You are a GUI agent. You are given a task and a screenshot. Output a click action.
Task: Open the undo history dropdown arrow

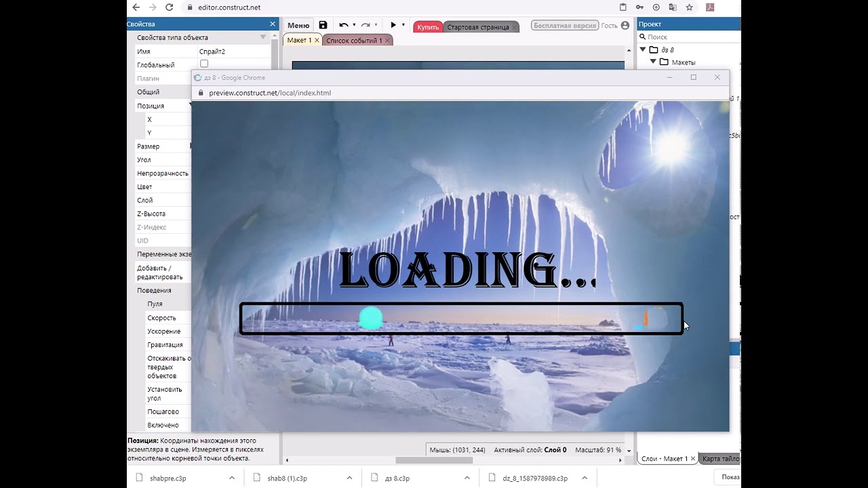coord(354,25)
